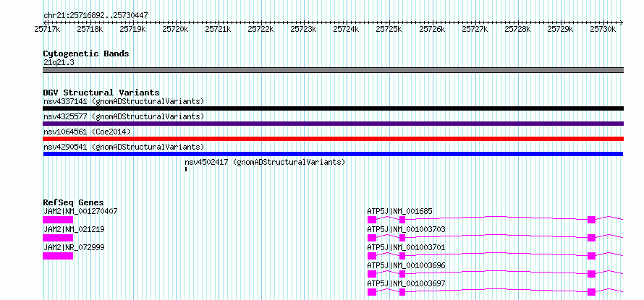Click the gray 21q21.3 cytogenetic band bar
This screenshot has height=300, width=644.
tap(333, 70)
